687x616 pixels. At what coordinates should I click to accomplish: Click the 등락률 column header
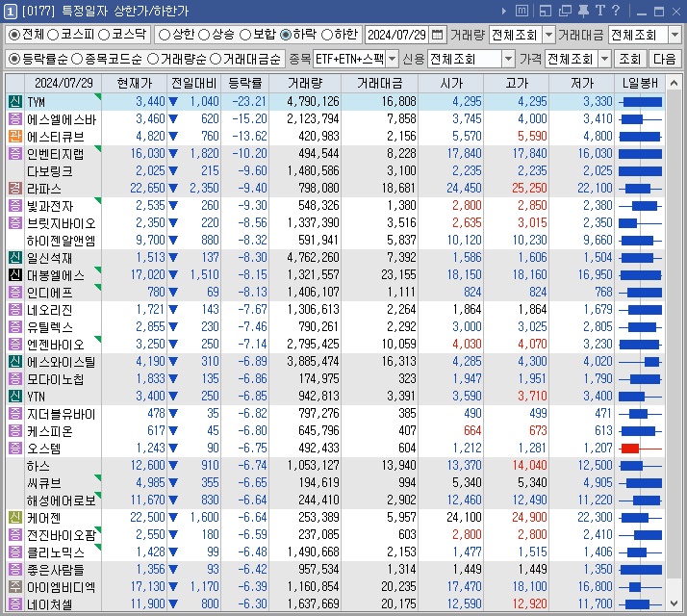pos(245,83)
